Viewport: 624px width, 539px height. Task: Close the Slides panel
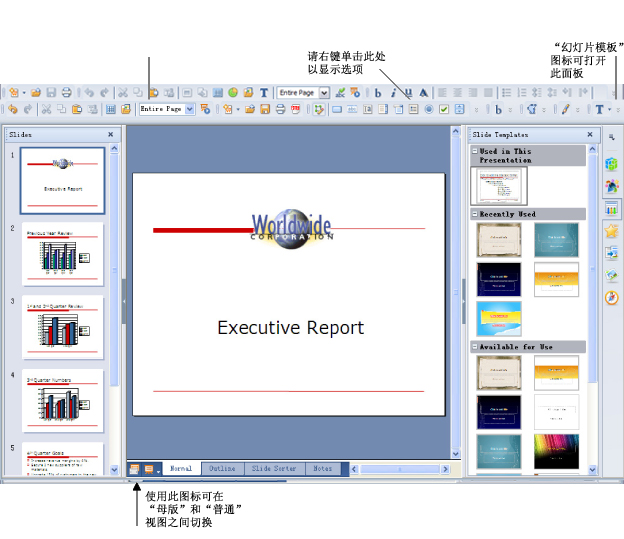pos(111,135)
